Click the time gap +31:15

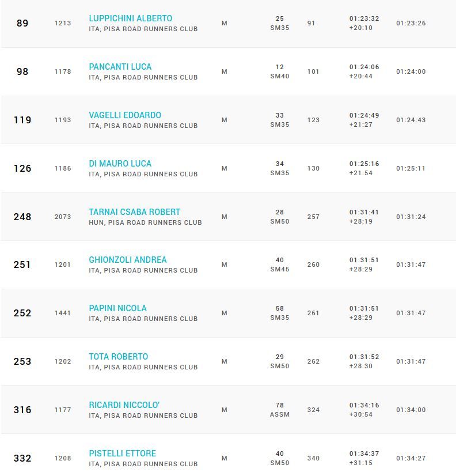click(360, 463)
